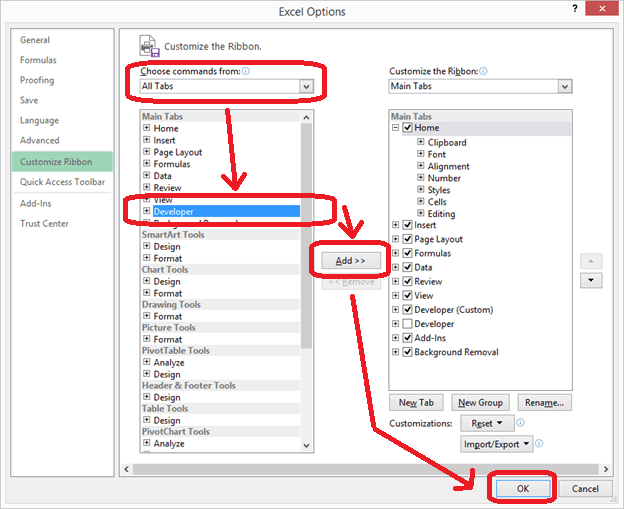Select Analyze under PivotTable Tools
The width and height of the screenshot is (624, 509).
pyautogui.click(x=169, y=363)
